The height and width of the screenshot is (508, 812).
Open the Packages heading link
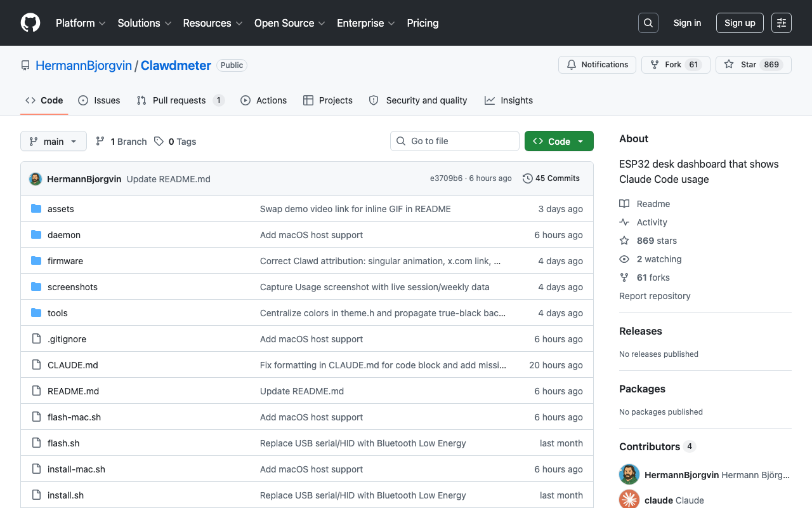point(642,389)
